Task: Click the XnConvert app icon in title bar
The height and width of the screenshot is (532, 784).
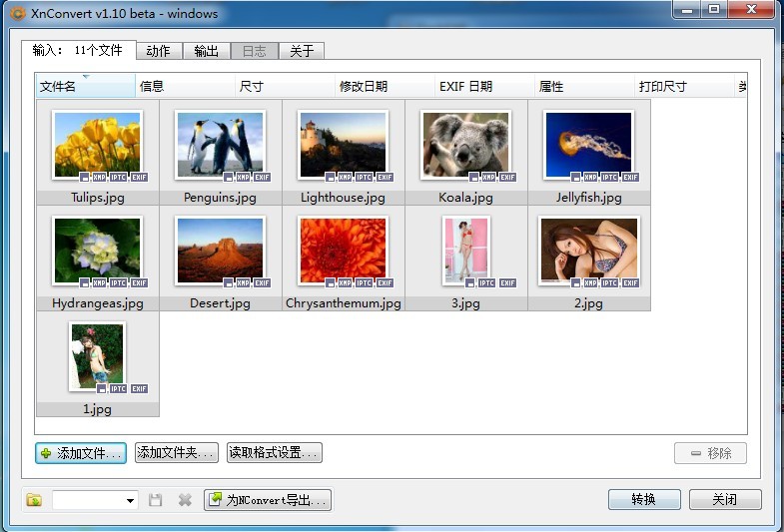Action: click(17, 14)
